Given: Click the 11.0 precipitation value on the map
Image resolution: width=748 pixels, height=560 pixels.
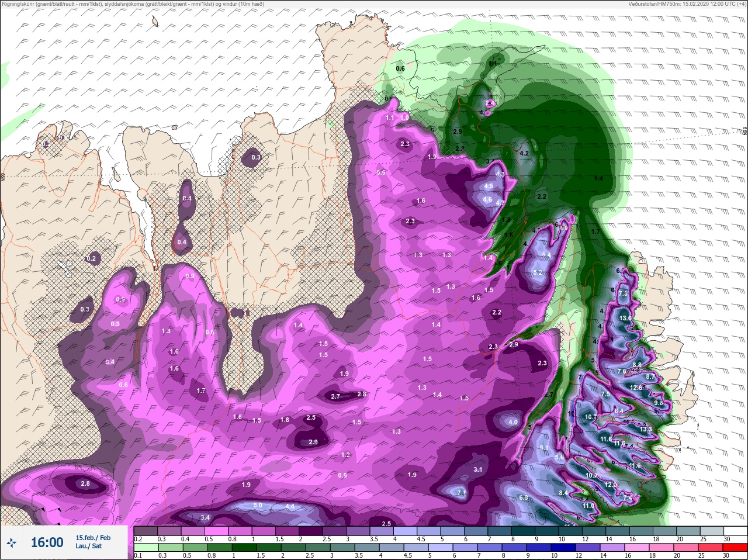Looking at the screenshot, I should pos(588,506).
